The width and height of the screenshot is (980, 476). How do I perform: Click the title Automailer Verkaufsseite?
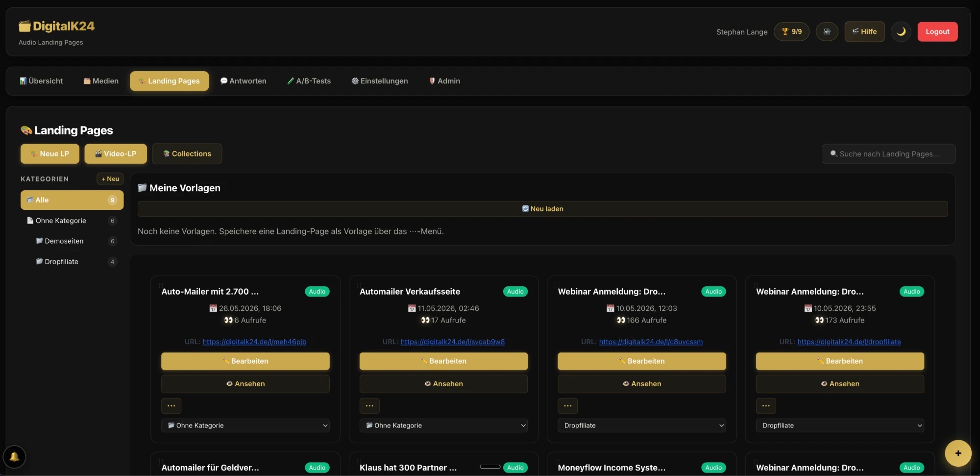click(410, 292)
